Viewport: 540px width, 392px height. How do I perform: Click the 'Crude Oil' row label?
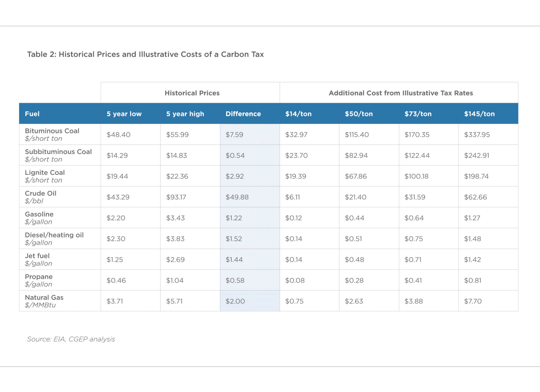[x=40, y=193]
